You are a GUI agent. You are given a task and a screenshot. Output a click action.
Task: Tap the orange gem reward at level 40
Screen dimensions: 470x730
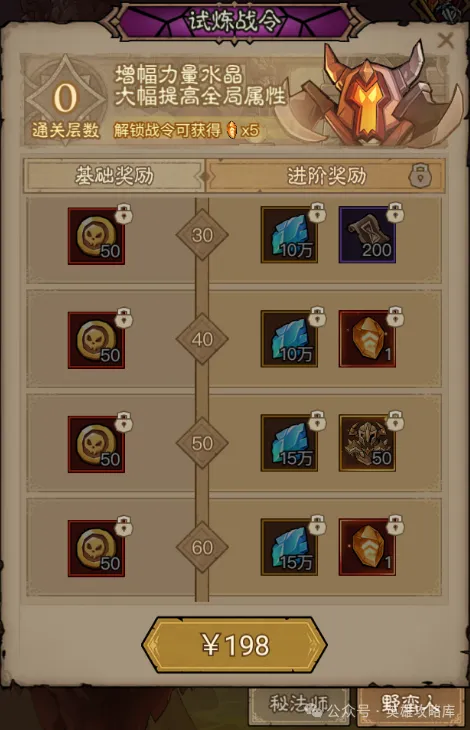(x=367, y=339)
